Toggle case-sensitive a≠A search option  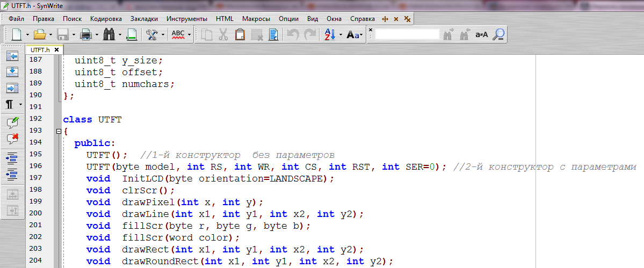tap(482, 35)
